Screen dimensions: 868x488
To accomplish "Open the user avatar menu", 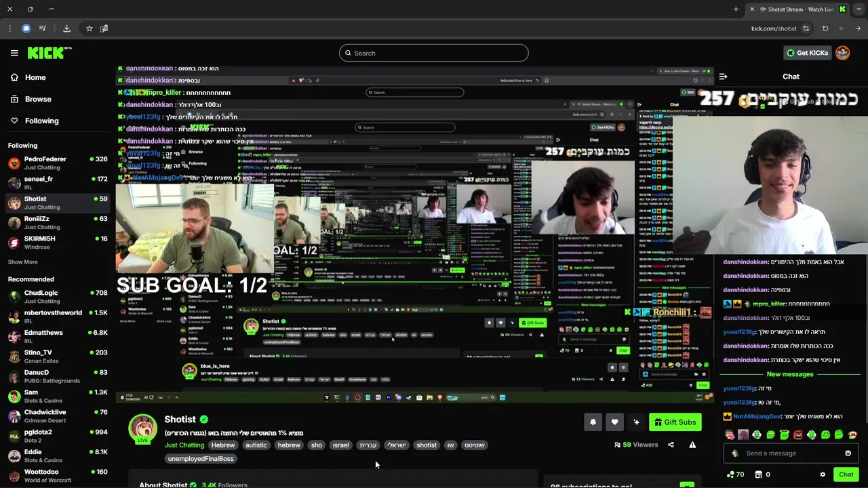I will [843, 53].
